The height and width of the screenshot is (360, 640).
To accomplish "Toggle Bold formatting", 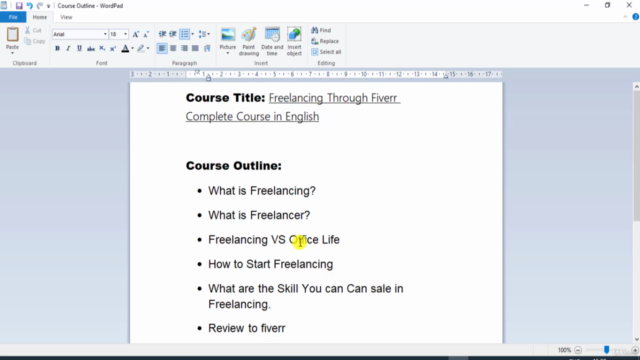I will [57, 49].
